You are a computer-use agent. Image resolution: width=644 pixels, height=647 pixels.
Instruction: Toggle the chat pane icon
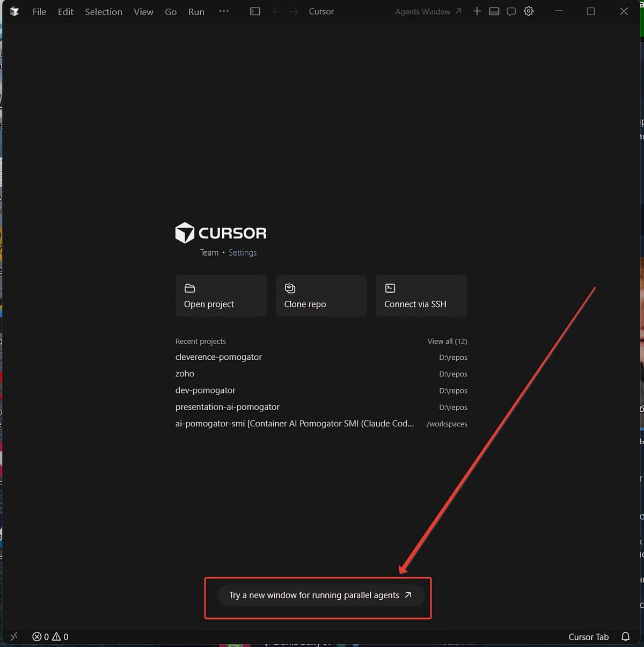pyautogui.click(x=511, y=11)
